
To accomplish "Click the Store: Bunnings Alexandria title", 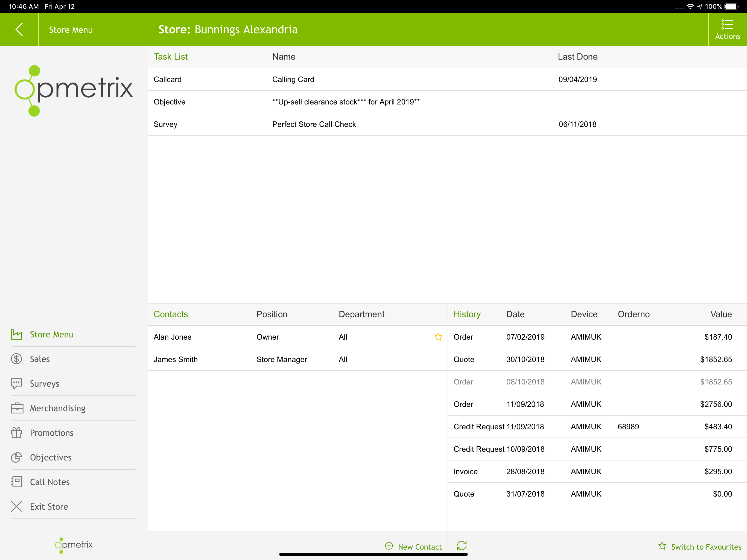I will pos(228,29).
